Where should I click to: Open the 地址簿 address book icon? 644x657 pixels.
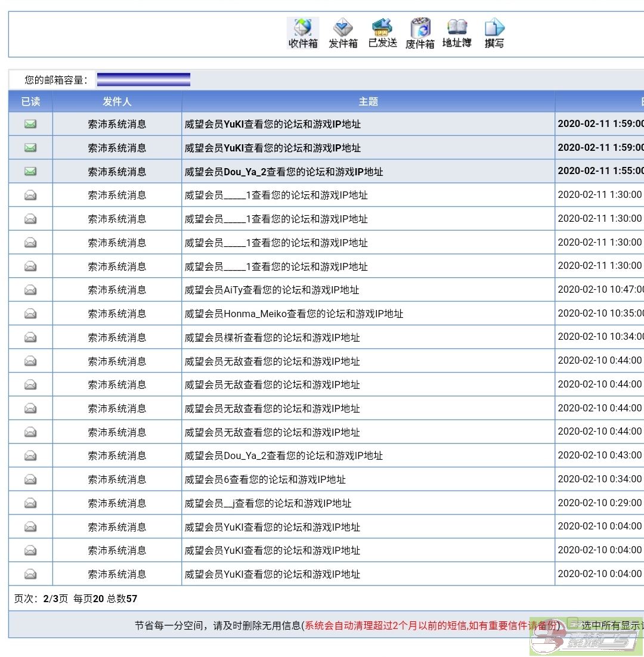(457, 33)
